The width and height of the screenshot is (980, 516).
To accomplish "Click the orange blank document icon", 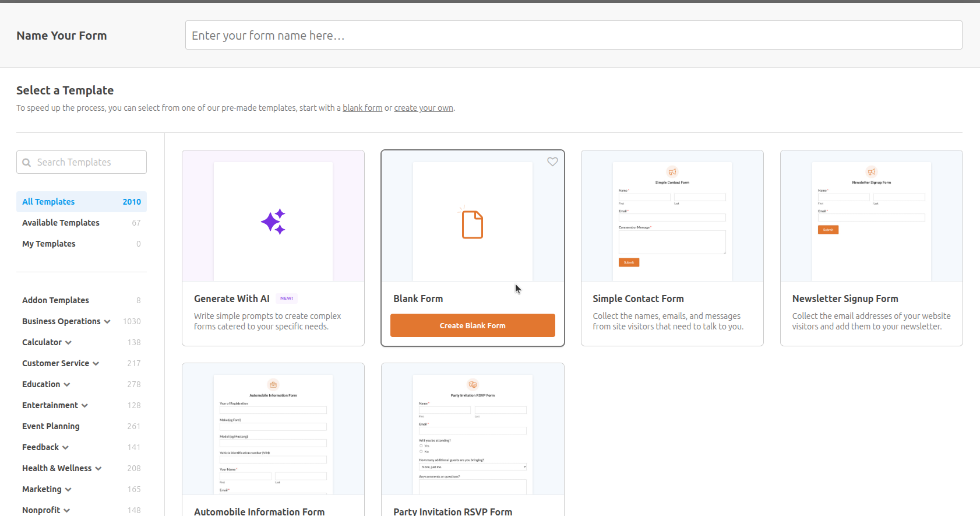I will point(473,224).
